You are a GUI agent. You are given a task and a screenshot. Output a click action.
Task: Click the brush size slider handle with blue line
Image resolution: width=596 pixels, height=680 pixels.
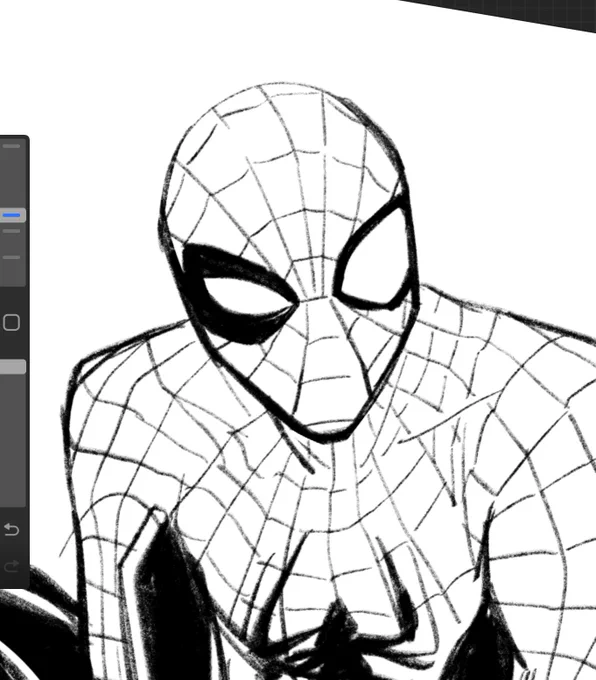click(12, 215)
